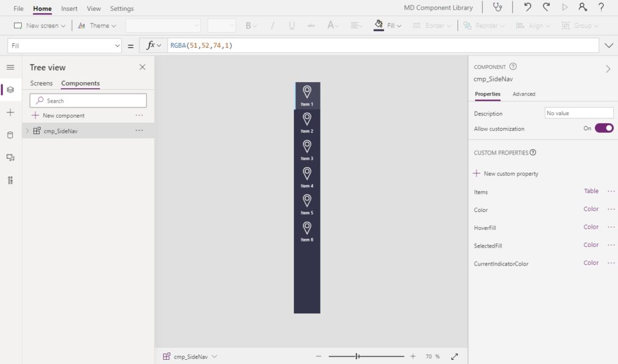Open the Fill property dropdown
This screenshot has height=364, width=618.
64,46
